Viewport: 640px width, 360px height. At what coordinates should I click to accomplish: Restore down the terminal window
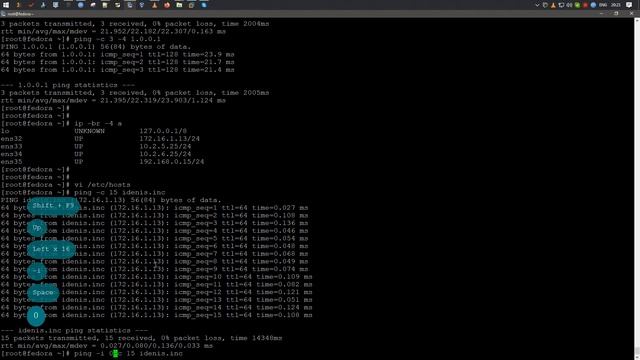point(616,13)
